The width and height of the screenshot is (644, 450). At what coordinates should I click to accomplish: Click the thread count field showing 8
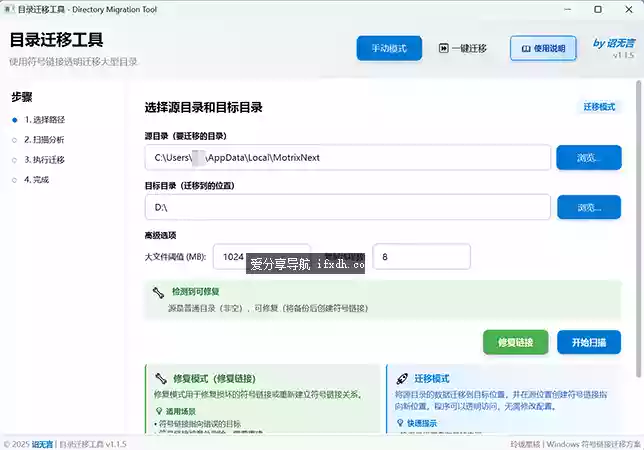point(421,257)
